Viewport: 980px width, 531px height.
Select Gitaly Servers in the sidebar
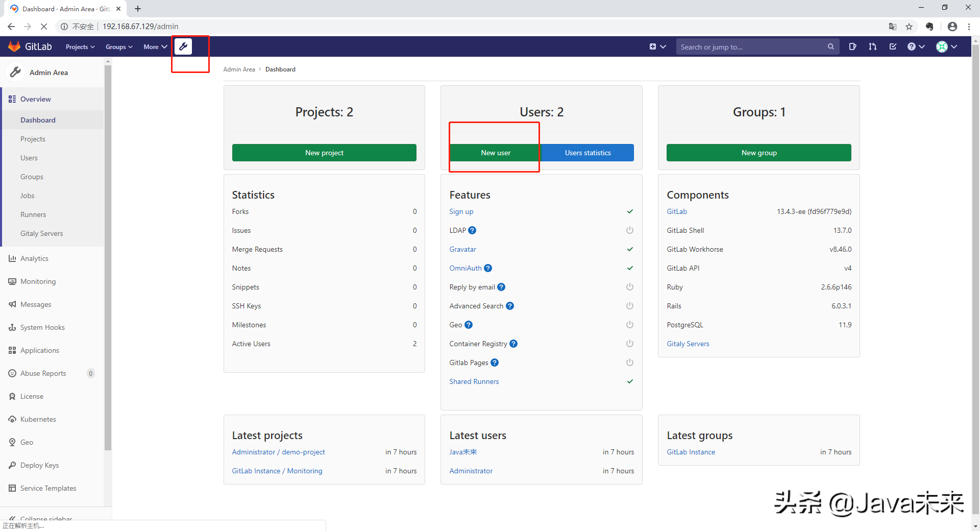[53, 233]
